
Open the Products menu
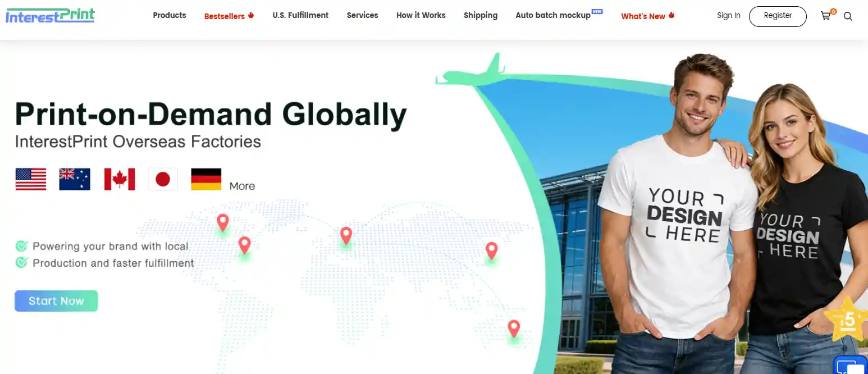pyautogui.click(x=170, y=15)
